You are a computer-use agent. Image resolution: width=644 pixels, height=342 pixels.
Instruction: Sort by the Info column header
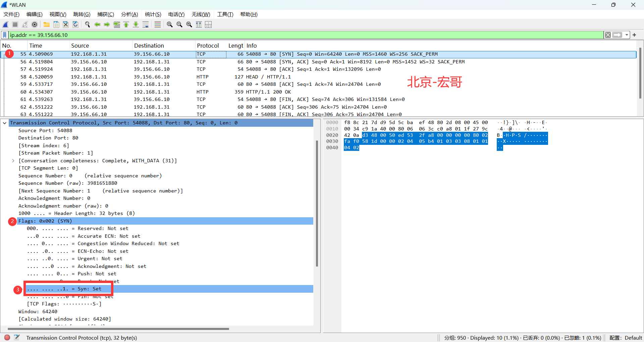[x=440, y=46]
